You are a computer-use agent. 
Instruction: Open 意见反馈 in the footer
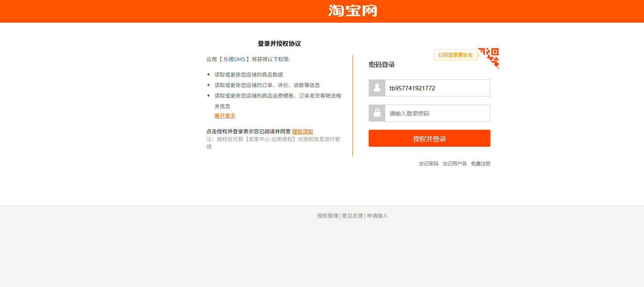(352, 216)
